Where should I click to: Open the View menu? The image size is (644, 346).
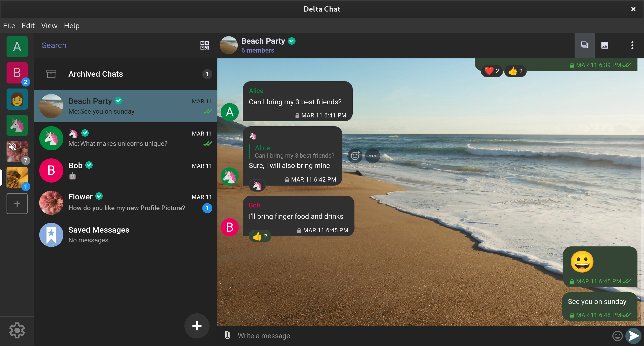(49, 26)
